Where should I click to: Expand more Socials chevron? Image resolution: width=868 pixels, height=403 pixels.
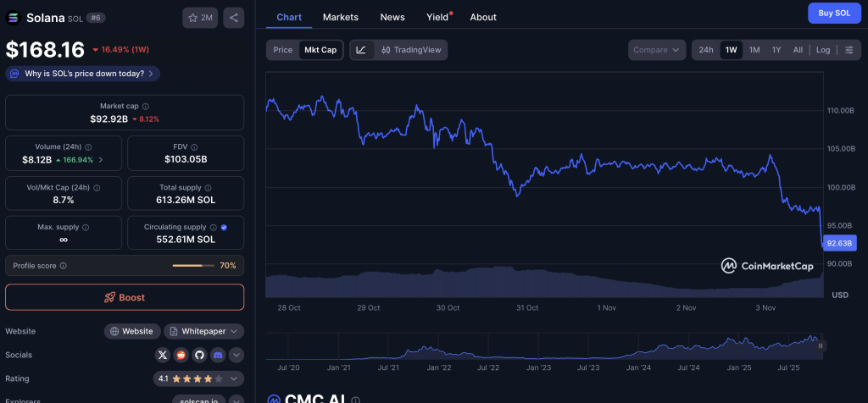pos(236,355)
